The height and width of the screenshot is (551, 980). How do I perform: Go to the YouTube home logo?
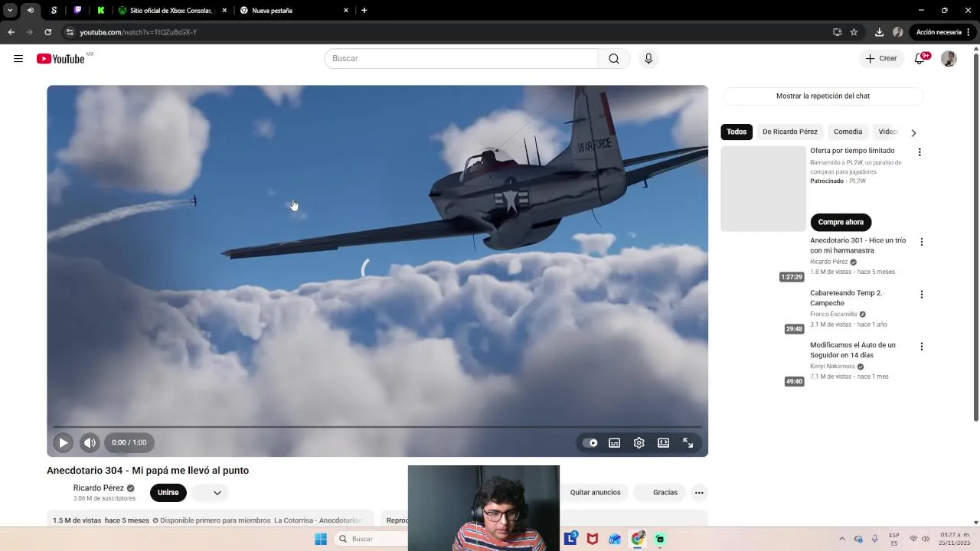(60, 59)
